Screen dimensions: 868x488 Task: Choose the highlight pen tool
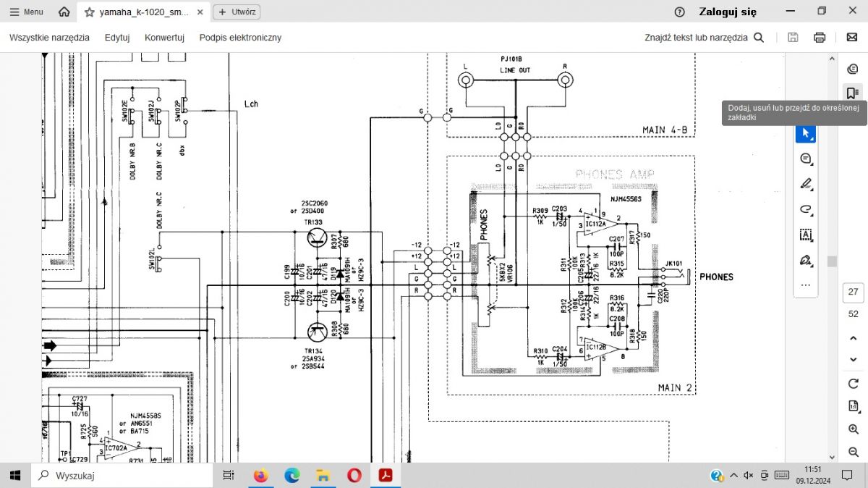805,184
